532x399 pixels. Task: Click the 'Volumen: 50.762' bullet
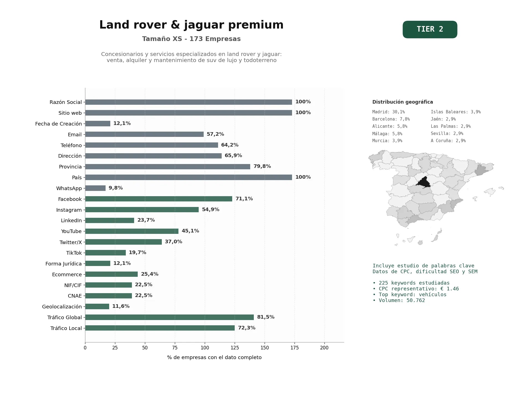tap(399, 300)
